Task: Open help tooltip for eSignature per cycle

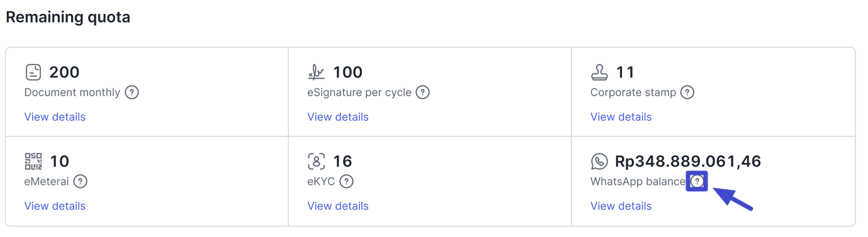Action: [x=423, y=92]
